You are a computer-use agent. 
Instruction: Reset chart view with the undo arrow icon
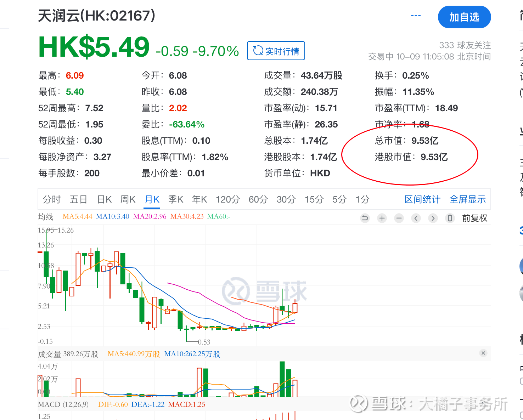tap(365, 218)
